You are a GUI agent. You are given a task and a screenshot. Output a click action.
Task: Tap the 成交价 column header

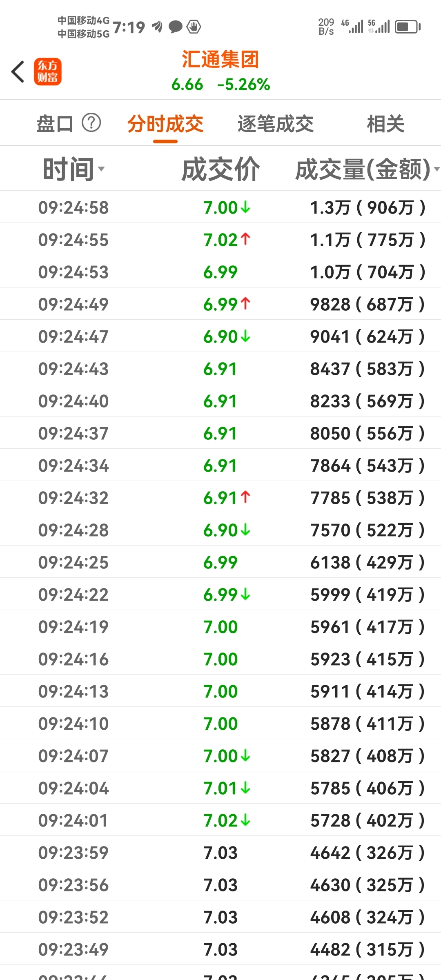click(220, 169)
